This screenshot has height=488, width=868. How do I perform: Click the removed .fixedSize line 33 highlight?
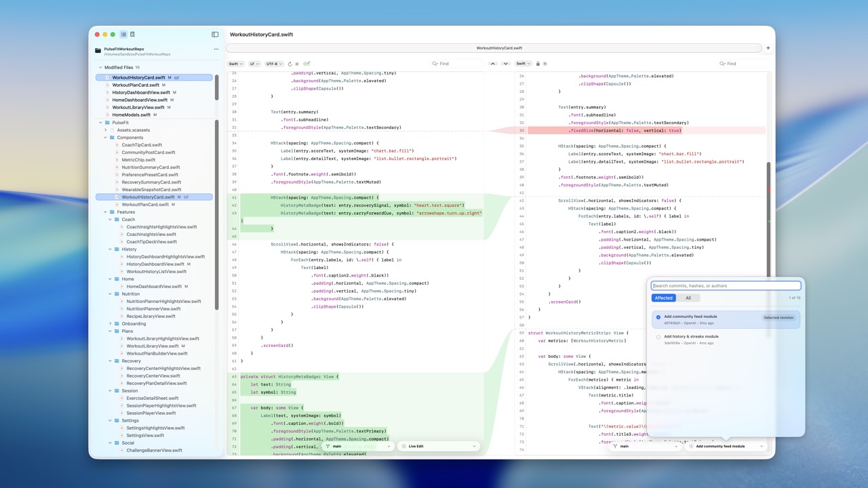[x=648, y=131]
